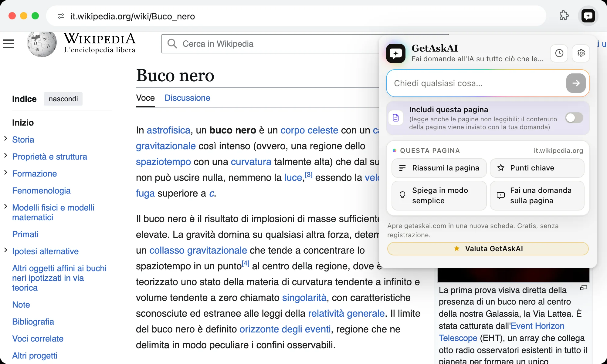Select the Voce tab
The image size is (607, 364).
click(x=145, y=98)
